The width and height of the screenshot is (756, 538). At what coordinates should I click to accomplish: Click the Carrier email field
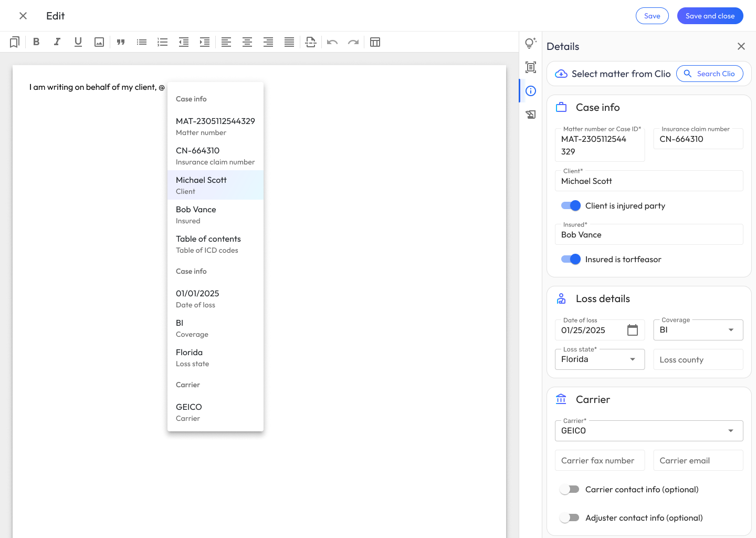[698, 460]
